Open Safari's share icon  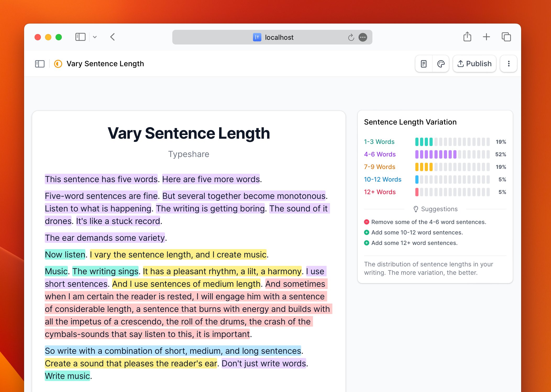[467, 37]
